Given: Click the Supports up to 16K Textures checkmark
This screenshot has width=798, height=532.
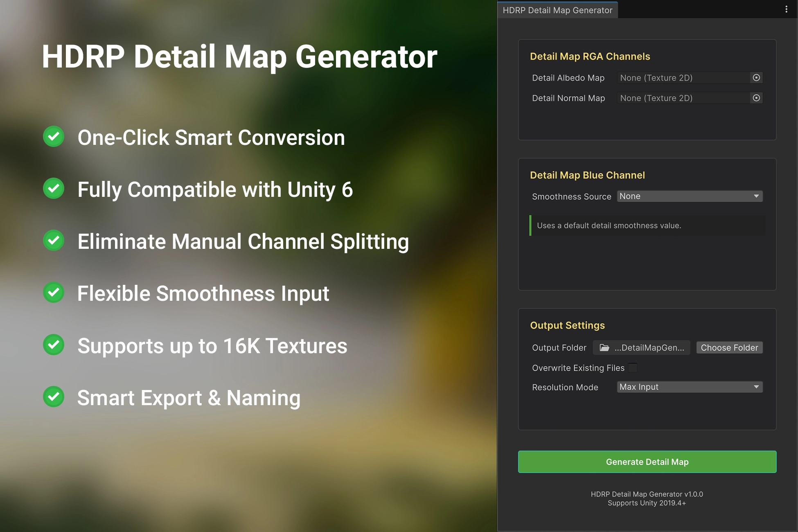Looking at the screenshot, I should 54,345.
